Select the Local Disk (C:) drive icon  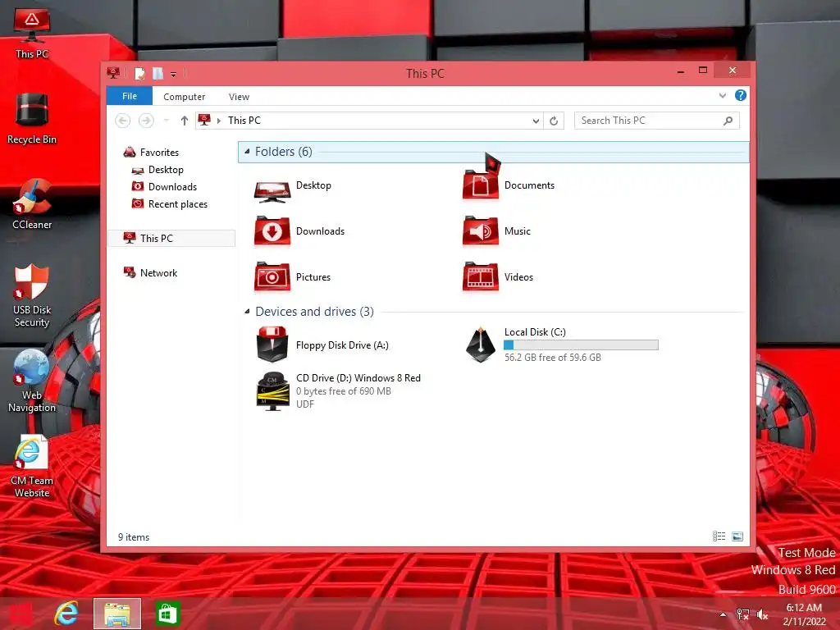point(481,345)
